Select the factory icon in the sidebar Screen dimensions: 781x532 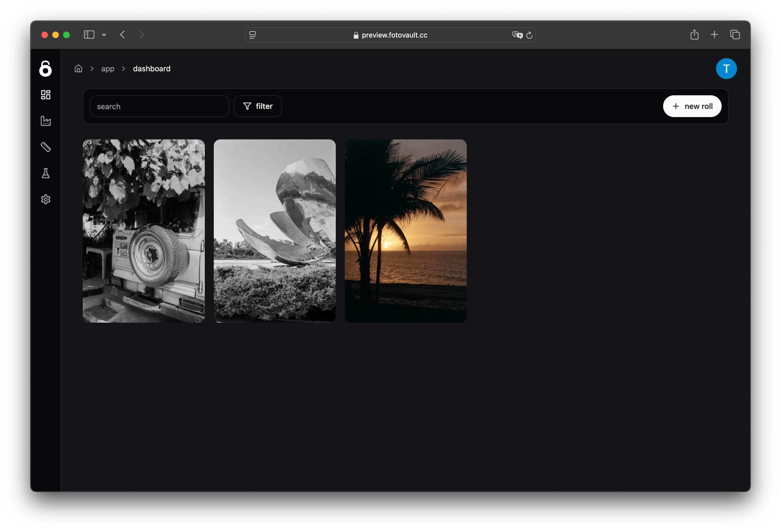click(46, 121)
